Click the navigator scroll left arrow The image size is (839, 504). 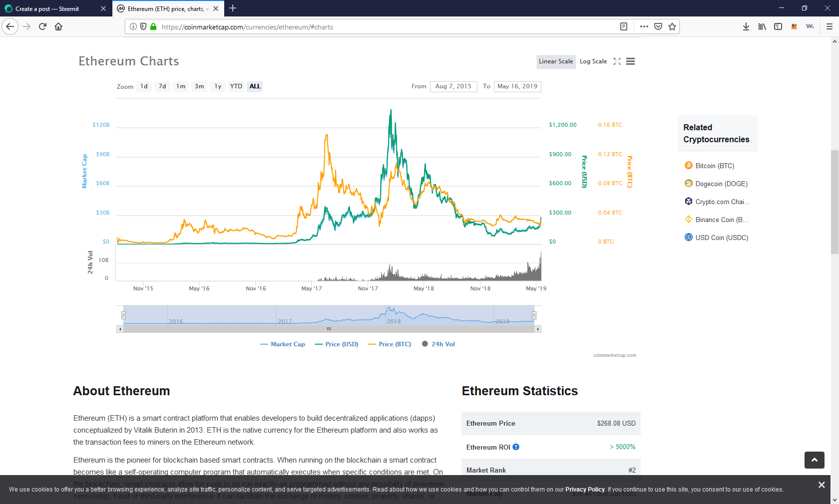tap(120, 329)
